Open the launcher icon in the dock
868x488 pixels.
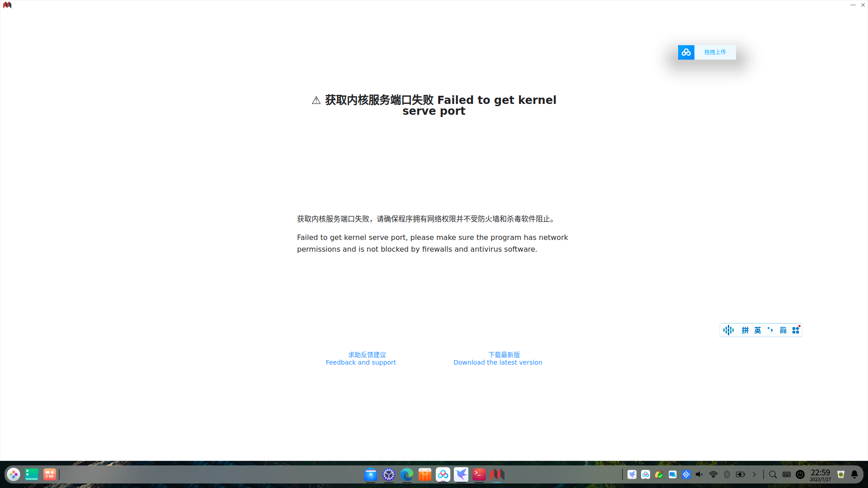[14, 474]
